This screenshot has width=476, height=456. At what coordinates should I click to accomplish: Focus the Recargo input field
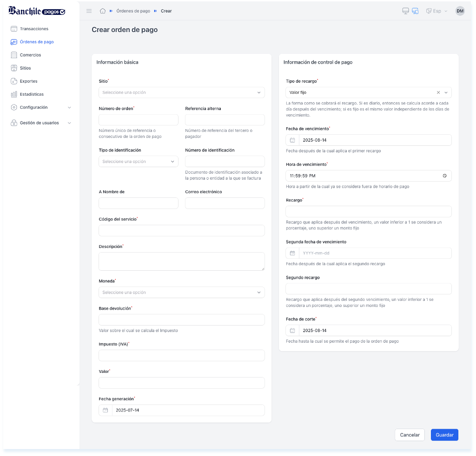[x=369, y=212]
